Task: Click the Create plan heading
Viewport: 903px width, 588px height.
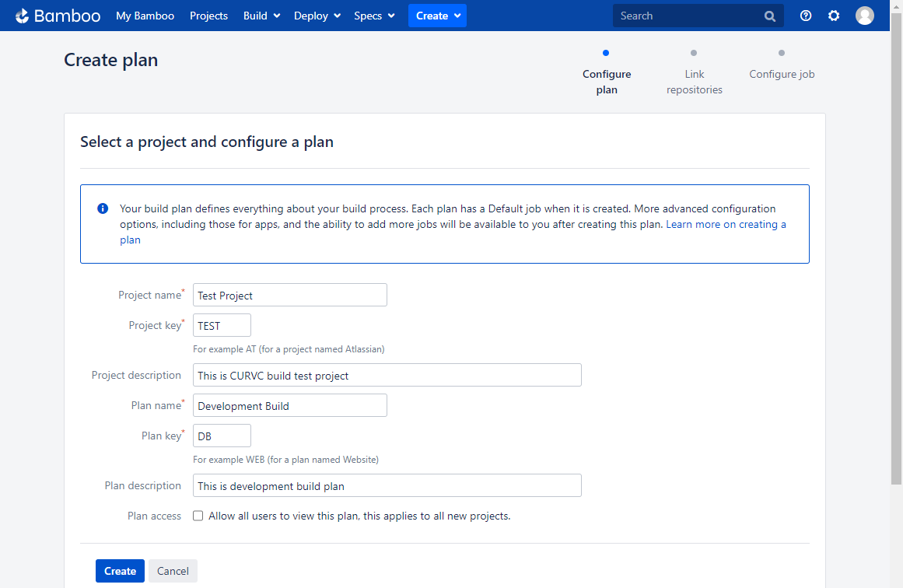Action: [x=110, y=60]
